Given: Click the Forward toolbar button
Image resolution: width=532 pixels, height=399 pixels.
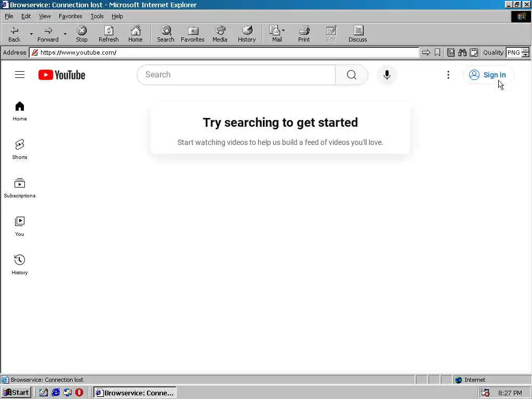Looking at the screenshot, I should 48,34.
